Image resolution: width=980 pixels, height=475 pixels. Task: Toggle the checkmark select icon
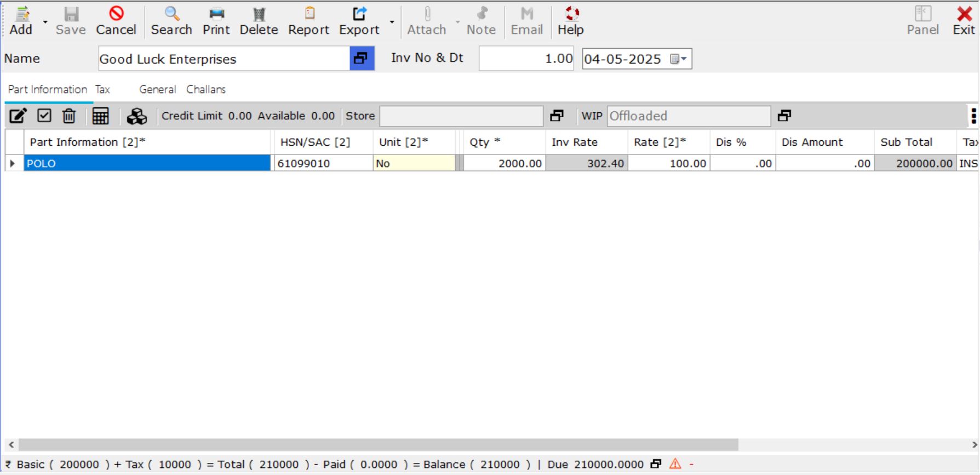coord(44,116)
